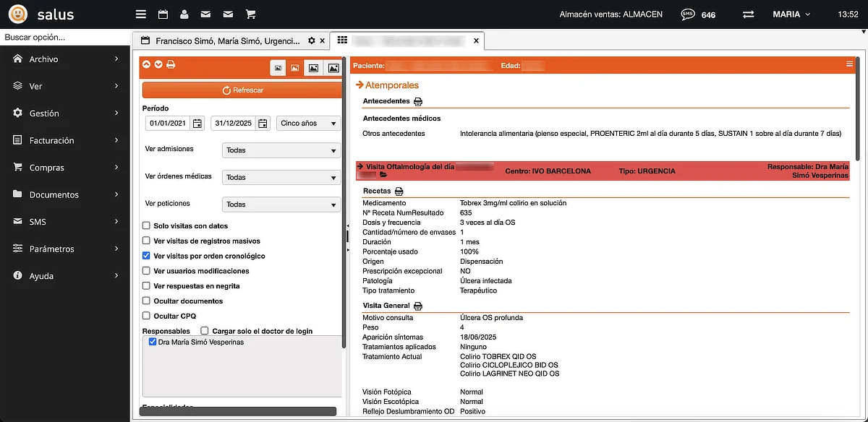
Task: Click the end date field 31/12/2025
Action: (x=233, y=124)
